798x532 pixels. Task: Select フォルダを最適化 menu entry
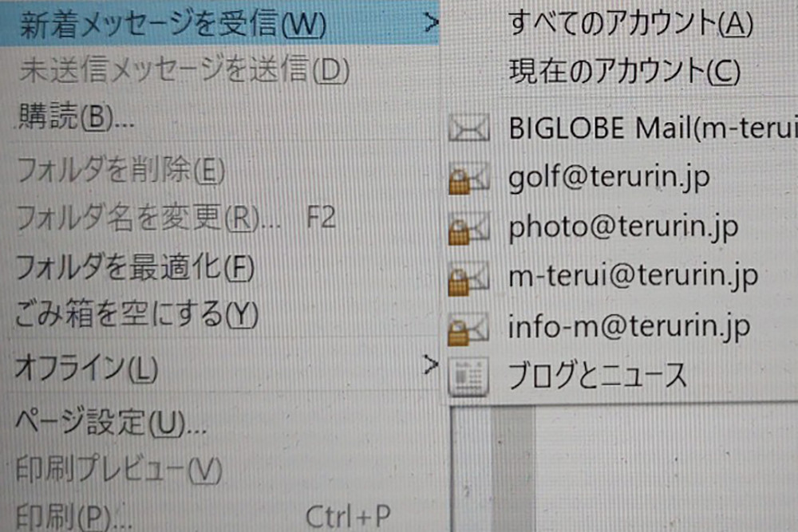134,268
